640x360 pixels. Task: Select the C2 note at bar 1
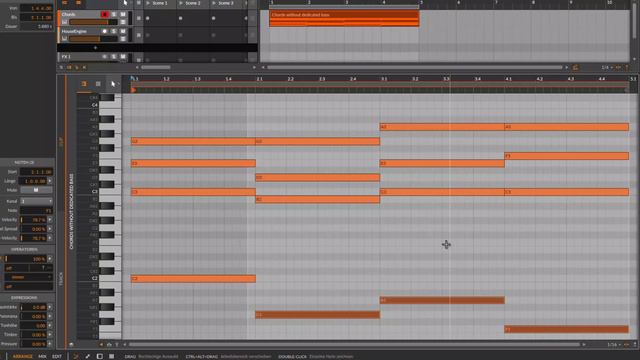193,279
